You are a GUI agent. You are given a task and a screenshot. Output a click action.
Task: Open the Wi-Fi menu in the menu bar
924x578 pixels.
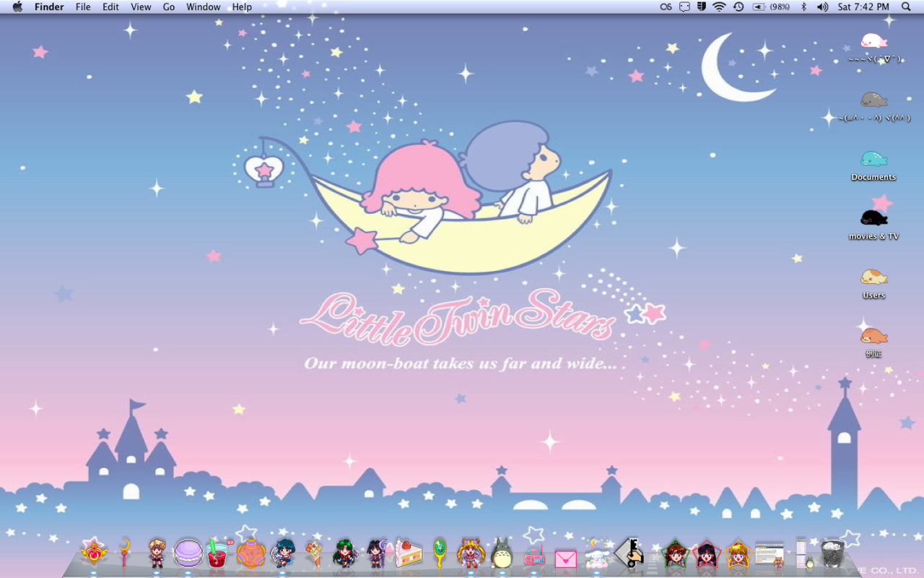(720, 7)
